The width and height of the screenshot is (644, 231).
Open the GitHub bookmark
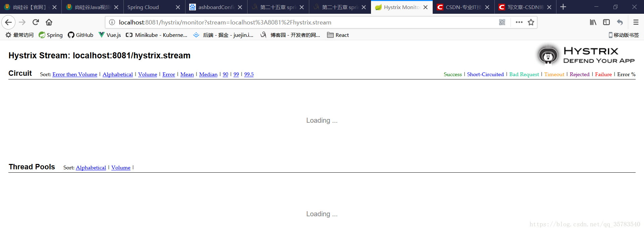[80, 35]
